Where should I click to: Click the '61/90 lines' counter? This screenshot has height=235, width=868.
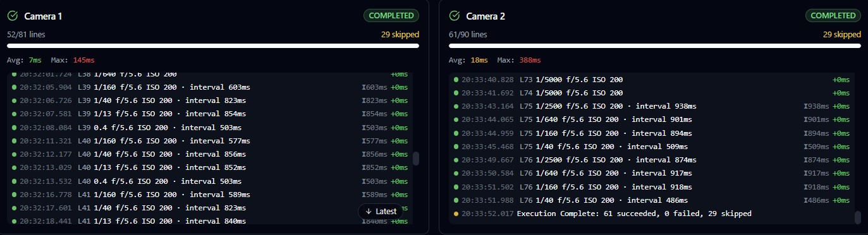click(468, 34)
